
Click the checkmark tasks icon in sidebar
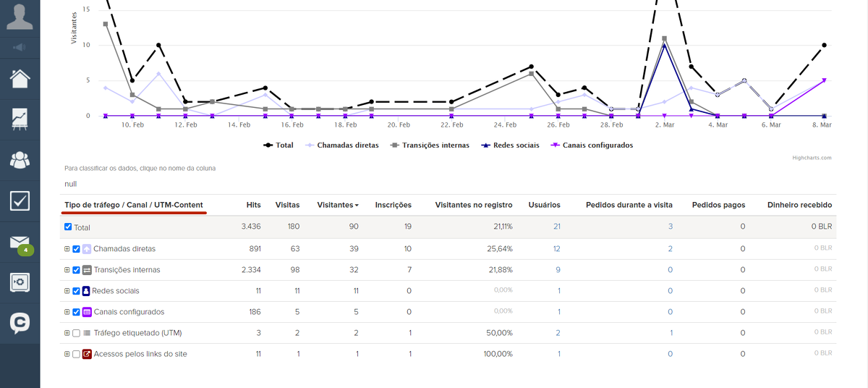20,201
